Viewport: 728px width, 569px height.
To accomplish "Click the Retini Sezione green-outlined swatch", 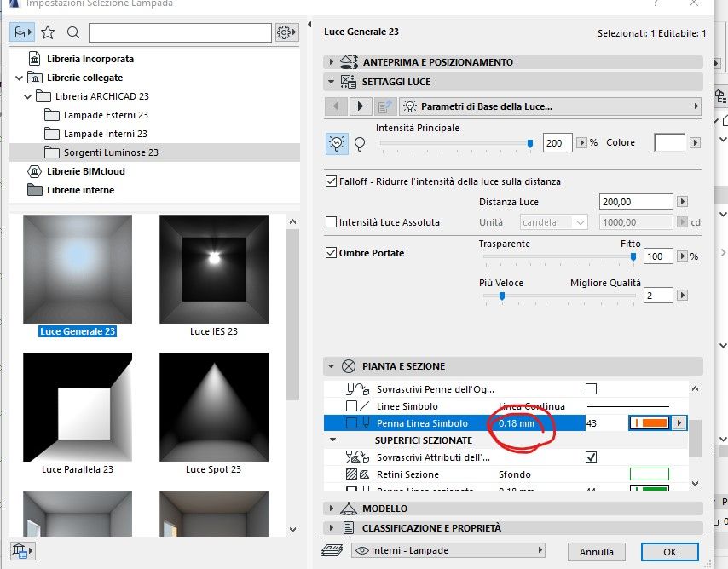I will (x=649, y=474).
